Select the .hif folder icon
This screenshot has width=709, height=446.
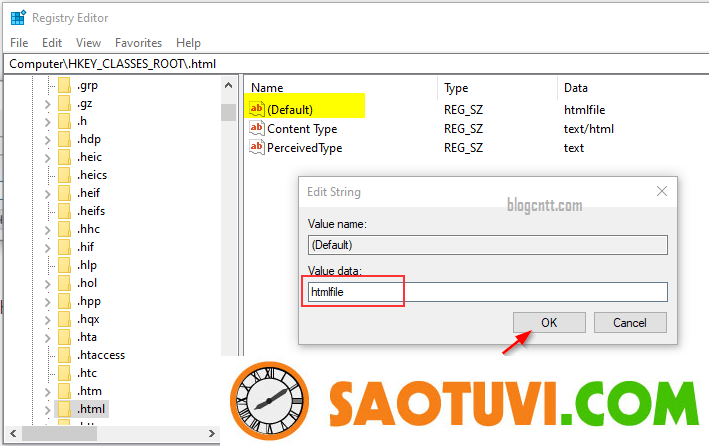point(64,247)
